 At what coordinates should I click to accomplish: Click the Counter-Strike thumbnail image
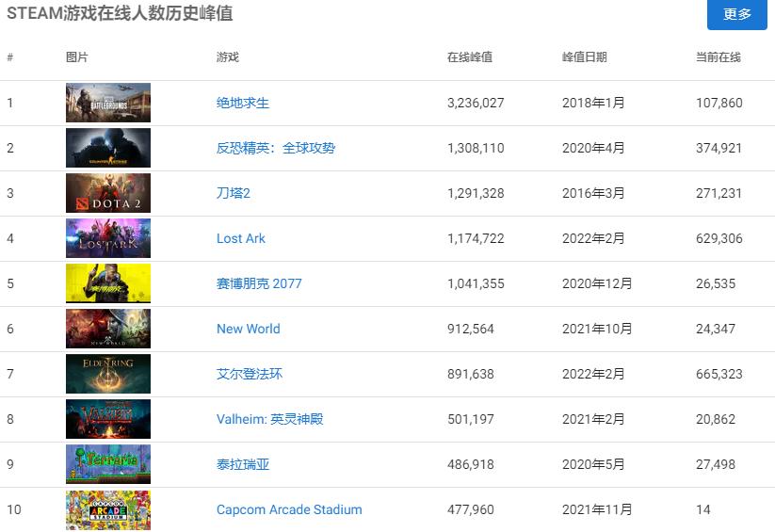click(108, 148)
